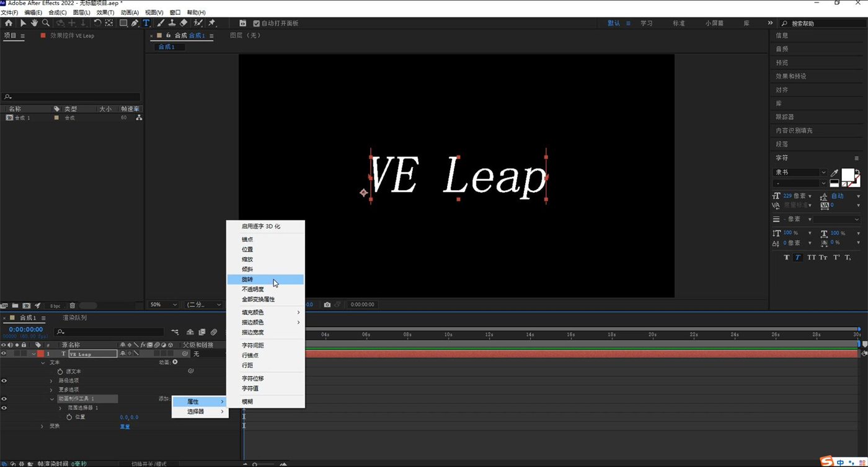This screenshot has height=467, width=868.
Task: Click snapshot camera icon in viewer
Action: 327,305
